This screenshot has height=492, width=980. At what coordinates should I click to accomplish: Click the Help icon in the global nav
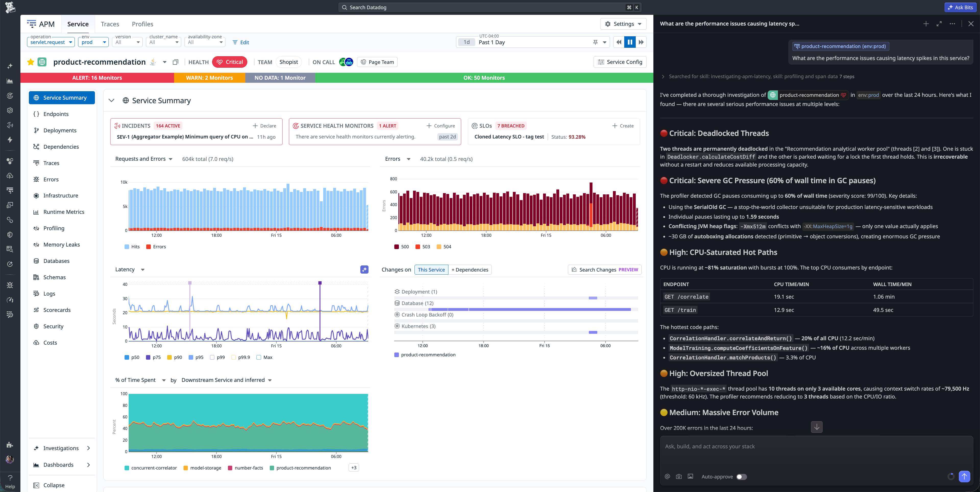[x=10, y=481]
